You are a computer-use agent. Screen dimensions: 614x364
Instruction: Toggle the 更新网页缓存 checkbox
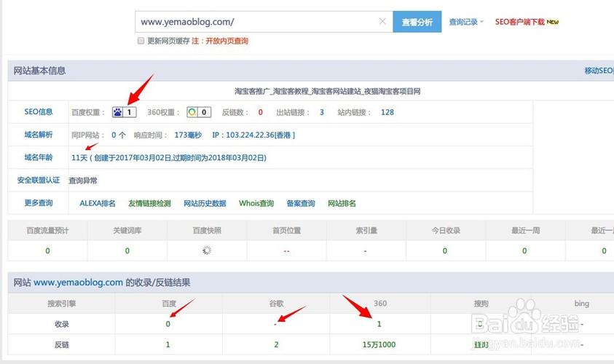[141, 41]
